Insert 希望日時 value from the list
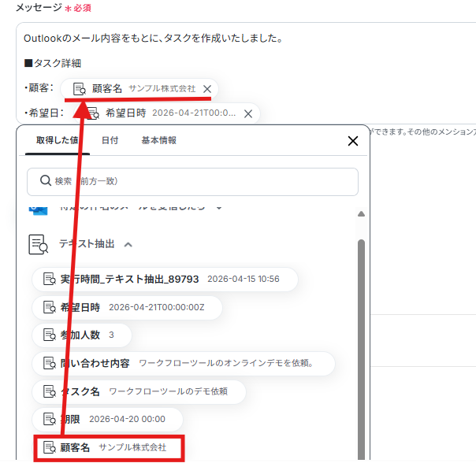The width and height of the screenshot is (476, 463). 127,308
